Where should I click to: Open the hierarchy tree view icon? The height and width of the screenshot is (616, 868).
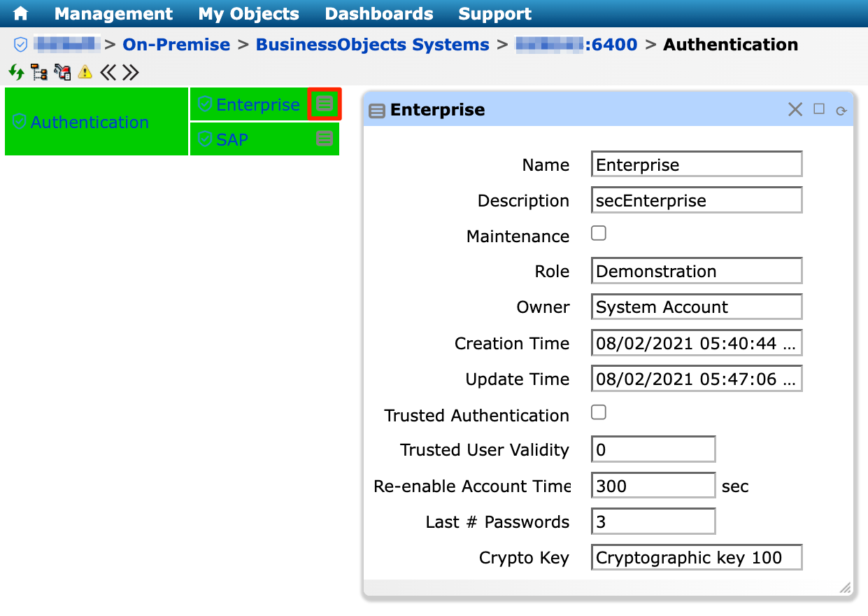[x=38, y=71]
